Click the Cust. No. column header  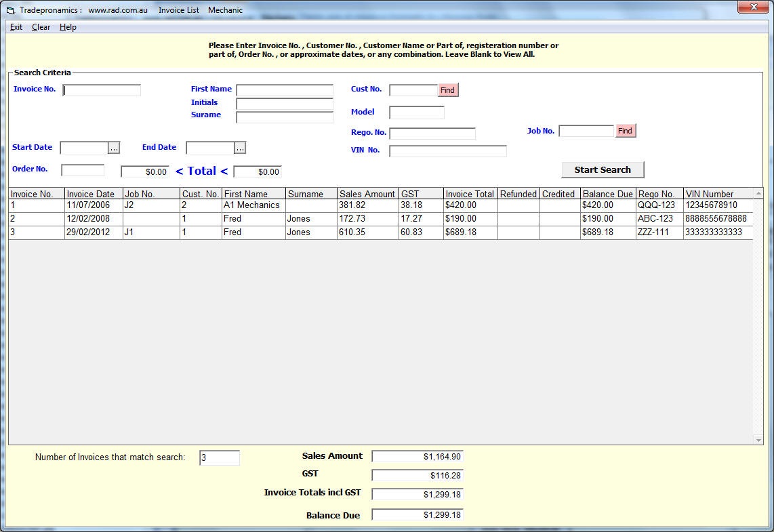pos(201,193)
